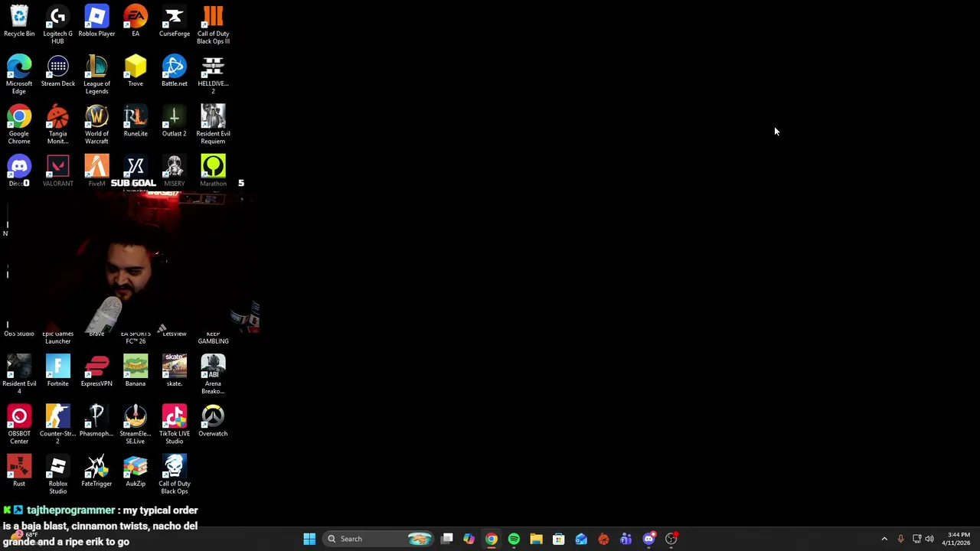980x551 pixels.
Task: Expand the hidden system tray icons
Action: tap(884, 539)
